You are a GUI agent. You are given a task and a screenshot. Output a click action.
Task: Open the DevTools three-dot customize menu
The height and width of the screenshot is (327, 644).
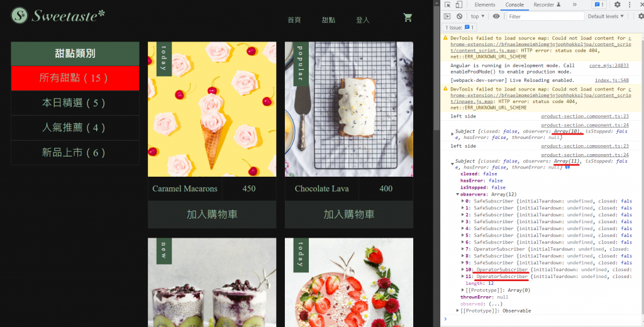630,5
